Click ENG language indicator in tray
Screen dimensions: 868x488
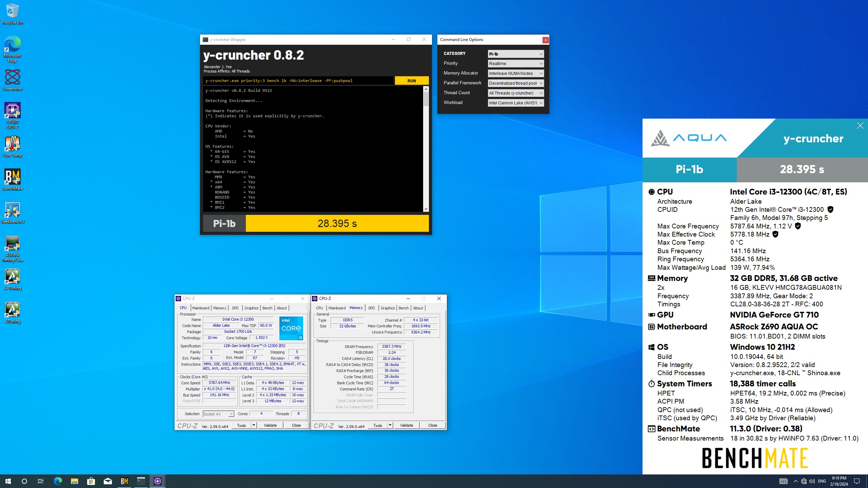(x=822, y=481)
